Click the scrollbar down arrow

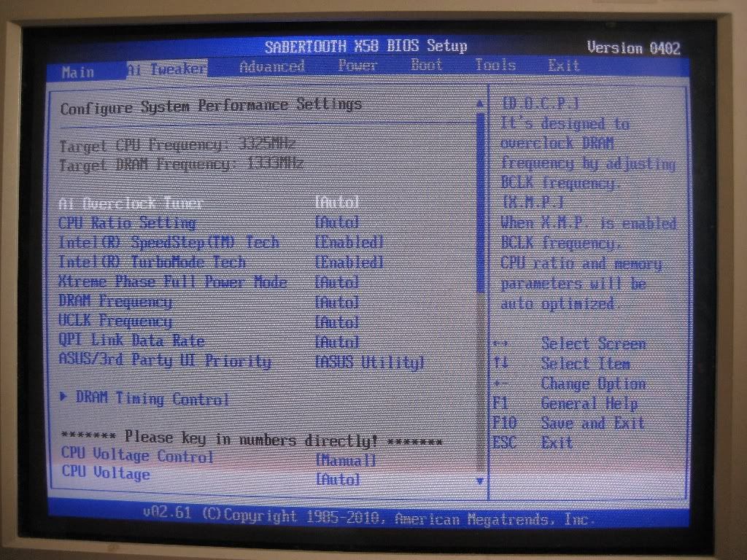click(x=479, y=481)
